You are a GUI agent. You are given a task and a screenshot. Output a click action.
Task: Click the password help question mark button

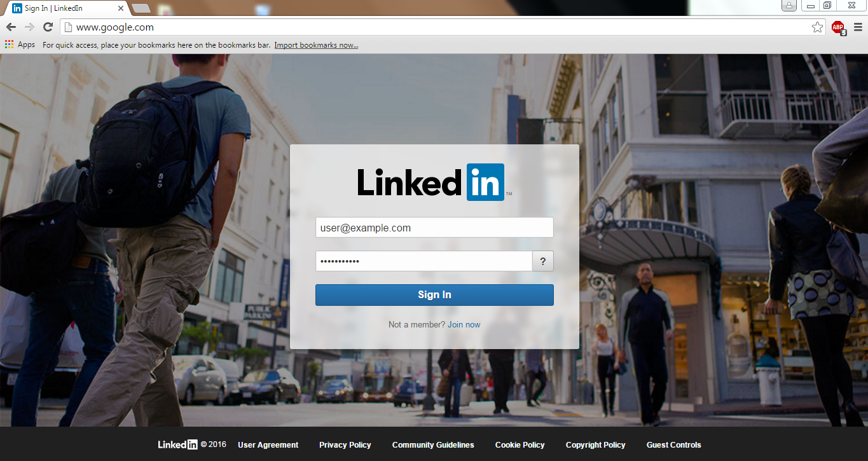point(543,261)
